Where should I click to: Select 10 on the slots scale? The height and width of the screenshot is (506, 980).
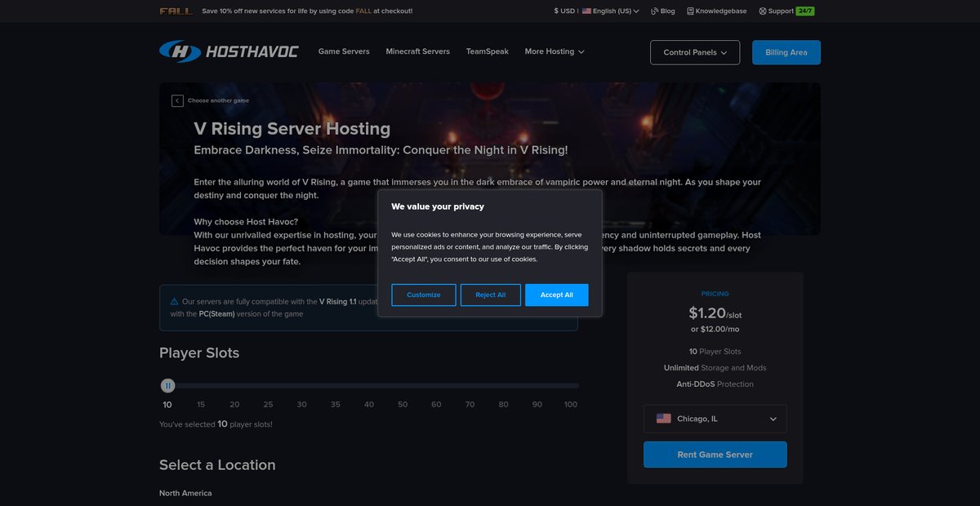tap(167, 405)
